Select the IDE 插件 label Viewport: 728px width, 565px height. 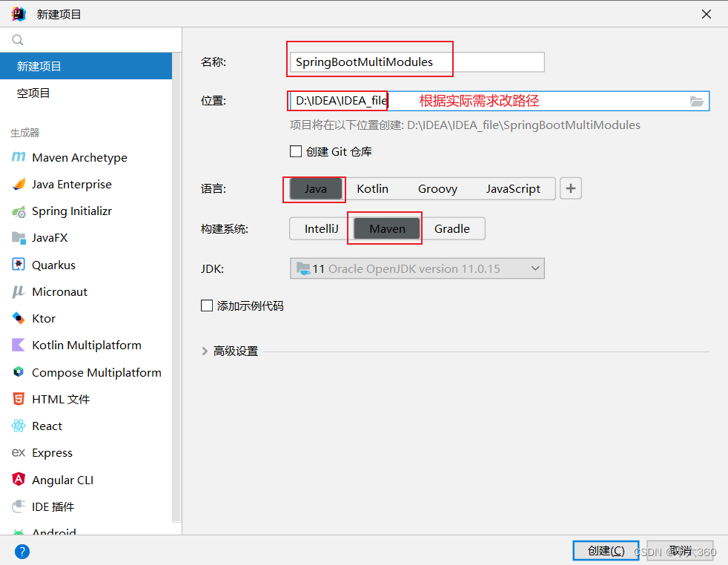pyautogui.click(x=53, y=506)
